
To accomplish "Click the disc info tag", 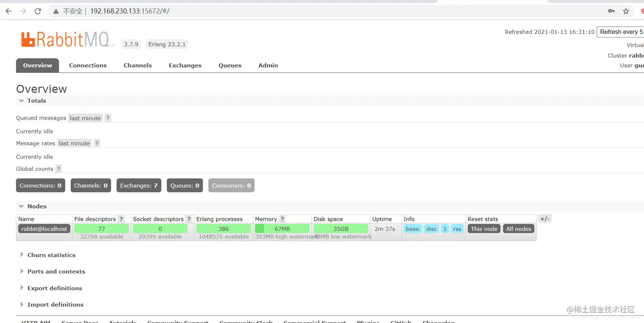I will coord(431,229).
